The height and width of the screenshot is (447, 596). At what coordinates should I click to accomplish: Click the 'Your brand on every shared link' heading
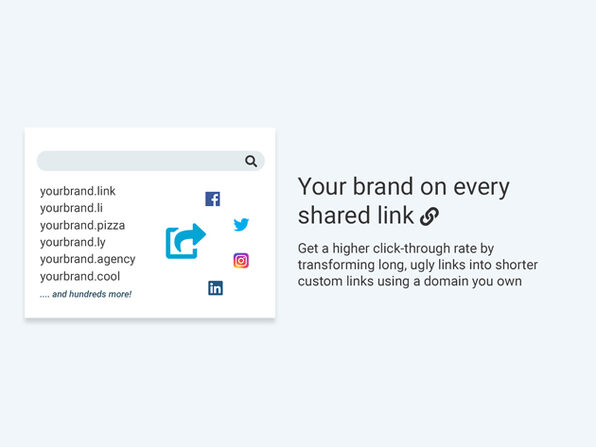[403, 201]
